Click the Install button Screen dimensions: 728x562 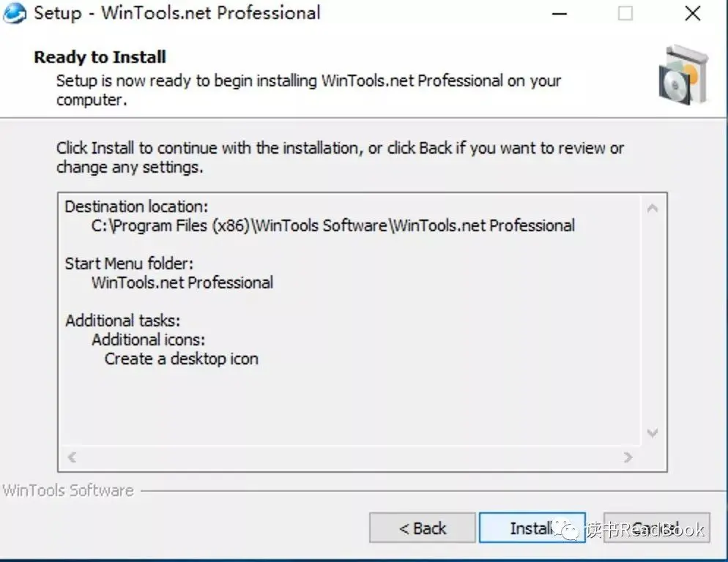point(532,528)
